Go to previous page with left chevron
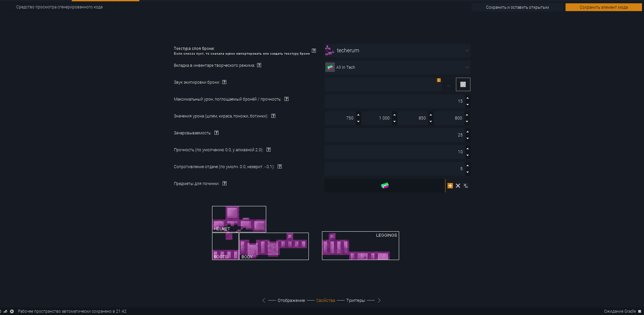This screenshot has height=315, width=644. (x=264, y=300)
